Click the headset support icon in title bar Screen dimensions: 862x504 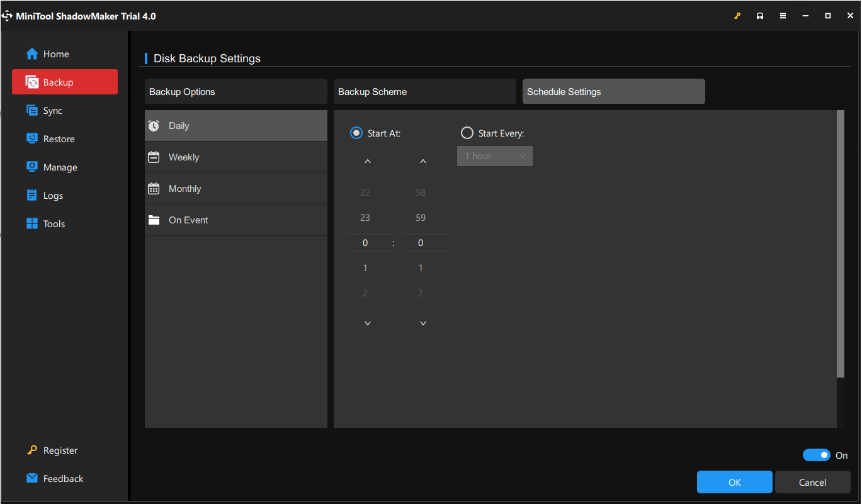click(x=760, y=16)
